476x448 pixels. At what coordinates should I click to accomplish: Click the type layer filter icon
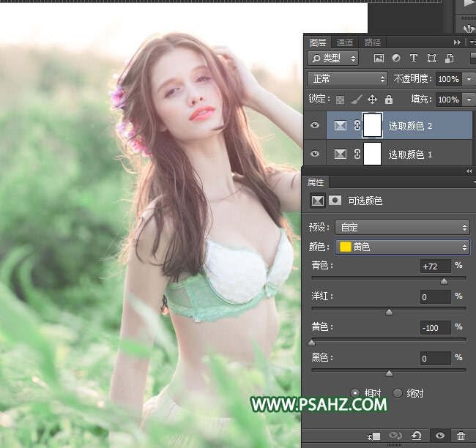(x=414, y=58)
